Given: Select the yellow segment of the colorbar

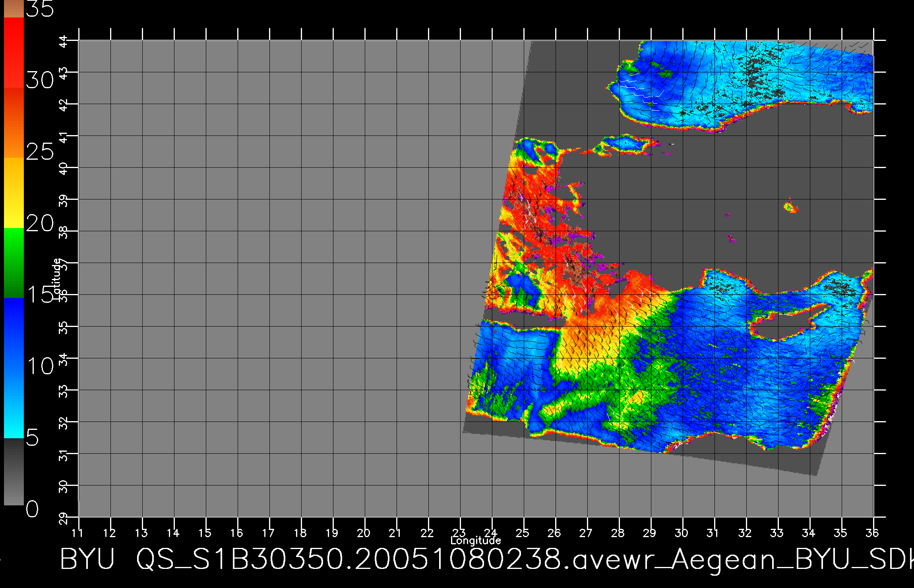Looking at the screenshot, I should (x=14, y=193).
